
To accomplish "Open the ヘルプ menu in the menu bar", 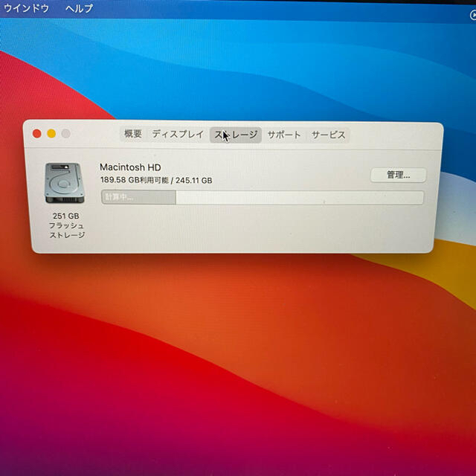I will point(80,8).
